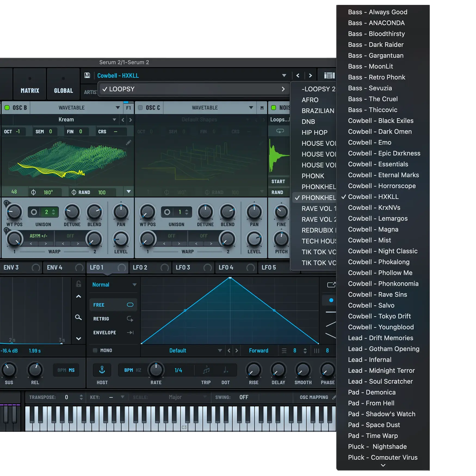Click the loop icon in the noise oscillator
This screenshot has height=476, width=476.
280,131
